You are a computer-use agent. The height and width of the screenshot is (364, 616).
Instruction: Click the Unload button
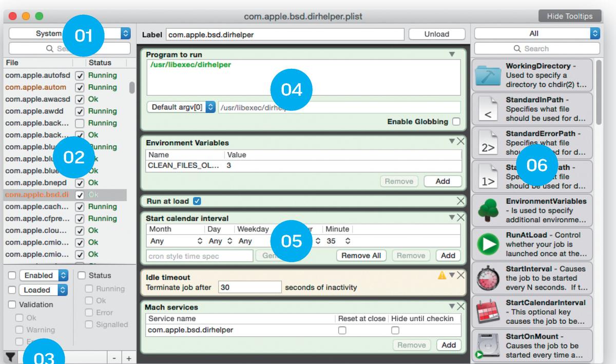tap(437, 34)
